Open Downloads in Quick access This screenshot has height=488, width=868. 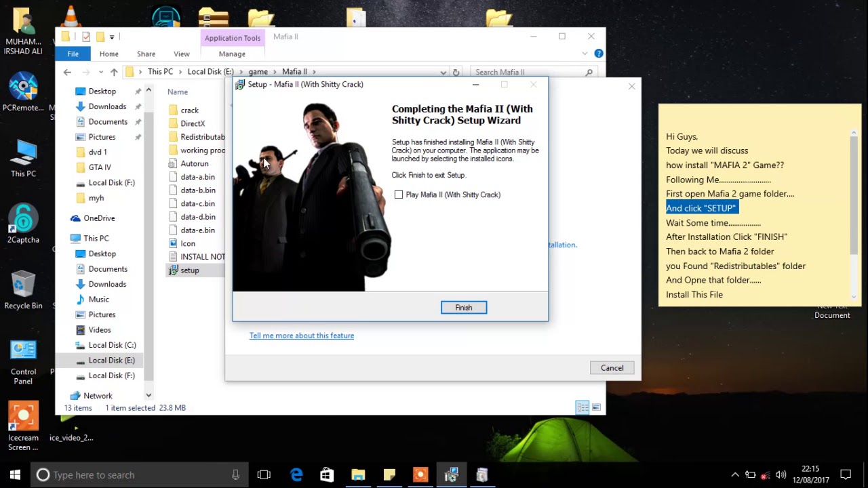click(107, 106)
